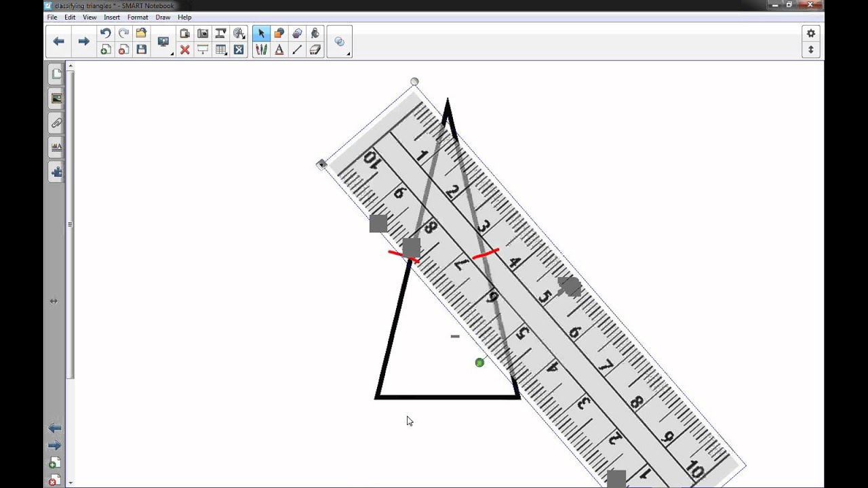Select the red tick mark near 3
The height and width of the screenshot is (488, 868).
[x=486, y=254]
